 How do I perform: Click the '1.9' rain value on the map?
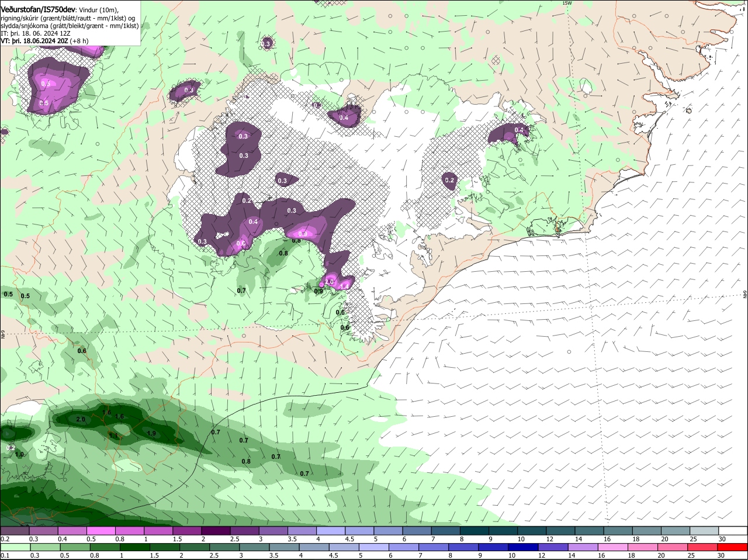[151, 433]
